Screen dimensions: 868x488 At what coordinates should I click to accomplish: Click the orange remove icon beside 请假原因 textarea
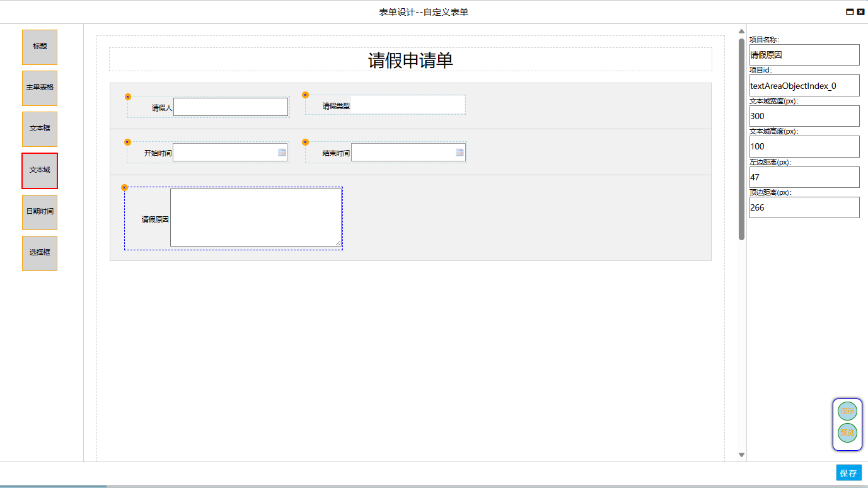[124, 188]
